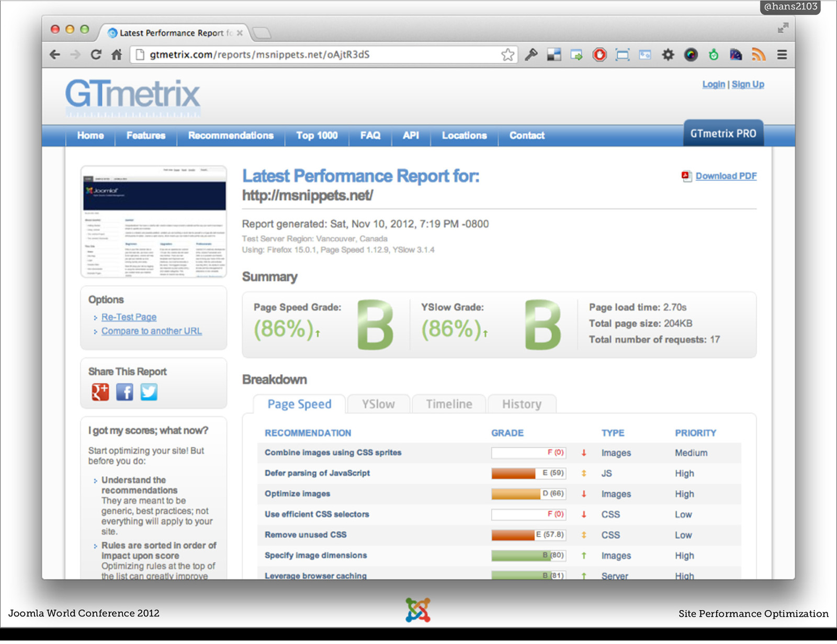Click the Sign Up link
This screenshot has height=644, width=837.
pyautogui.click(x=748, y=84)
